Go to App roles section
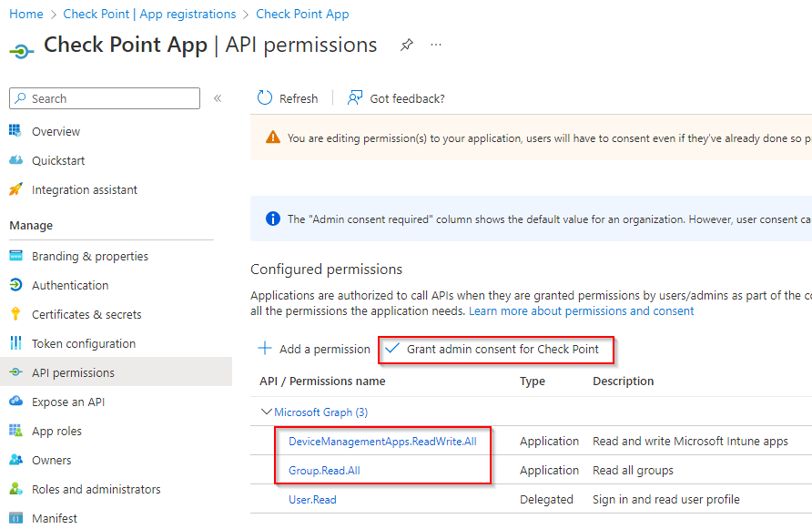The height and width of the screenshot is (529, 812). 56,431
